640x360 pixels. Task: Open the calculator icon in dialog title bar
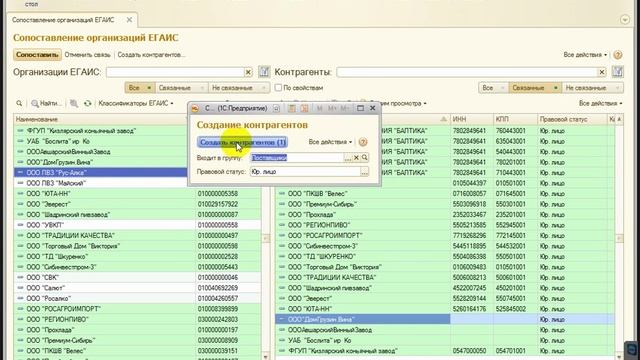(x=292, y=108)
